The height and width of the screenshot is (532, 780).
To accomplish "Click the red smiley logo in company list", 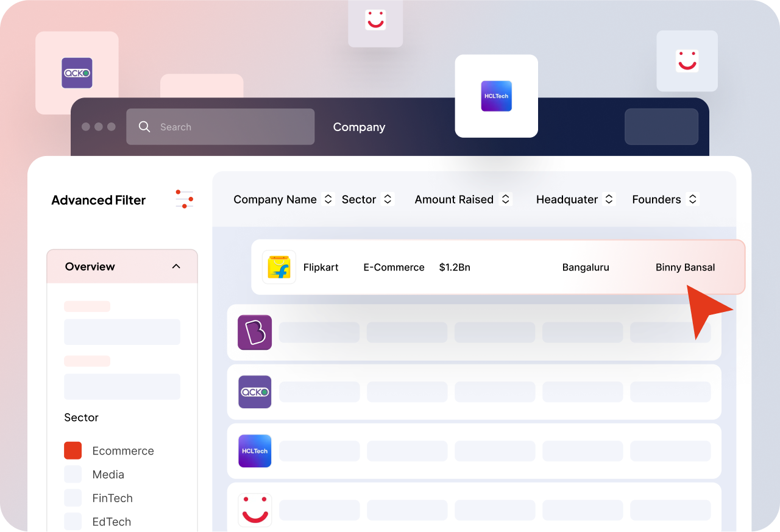I will 255,510.
